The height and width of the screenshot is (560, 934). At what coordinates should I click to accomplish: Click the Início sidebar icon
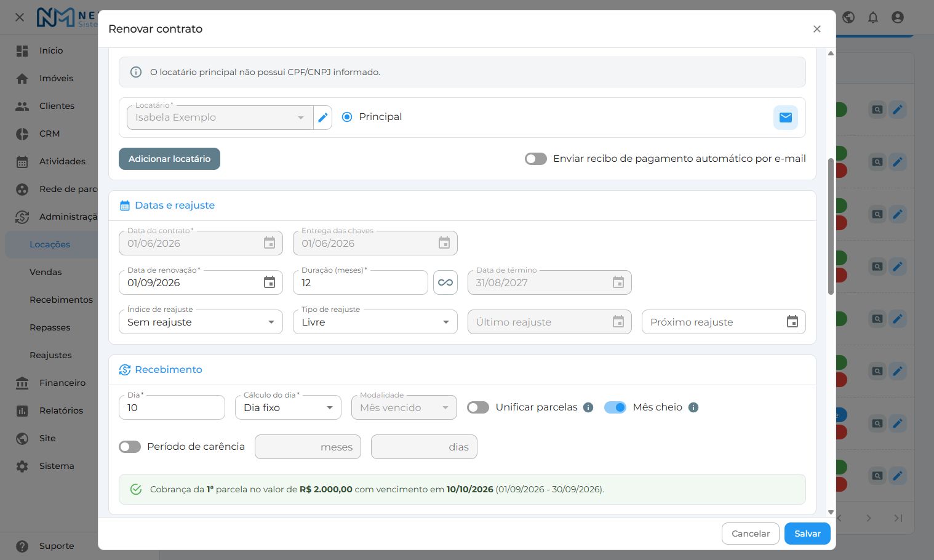tap(22, 50)
